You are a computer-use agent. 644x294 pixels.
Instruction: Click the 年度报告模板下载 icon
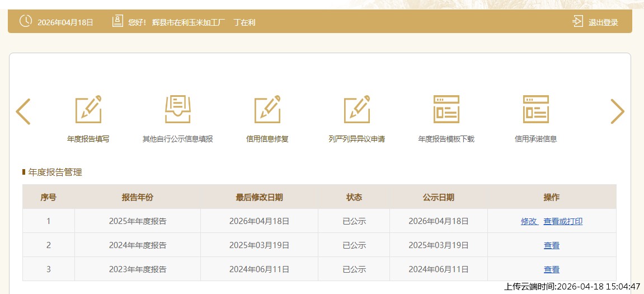(446, 109)
